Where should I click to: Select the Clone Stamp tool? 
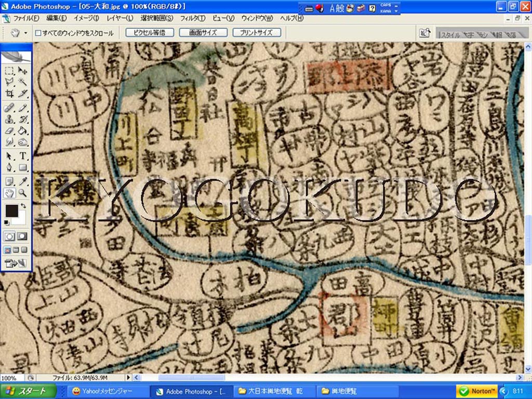click(9, 119)
